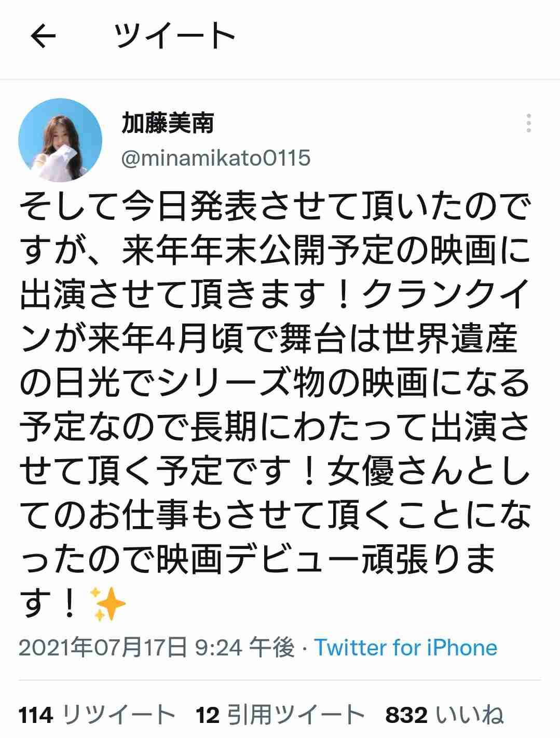The height and width of the screenshot is (738, 560).
Task: Go back using the left arrow icon
Action: pos(43,37)
